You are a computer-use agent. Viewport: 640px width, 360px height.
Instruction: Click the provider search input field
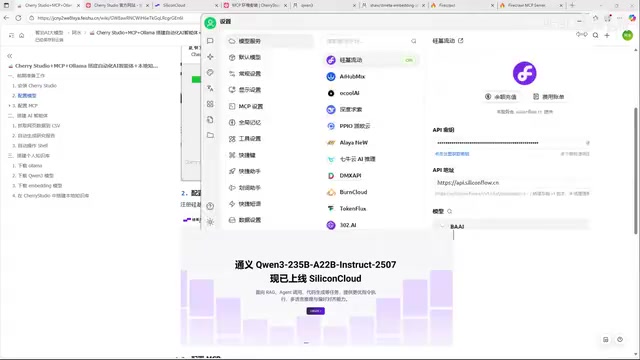point(367,41)
